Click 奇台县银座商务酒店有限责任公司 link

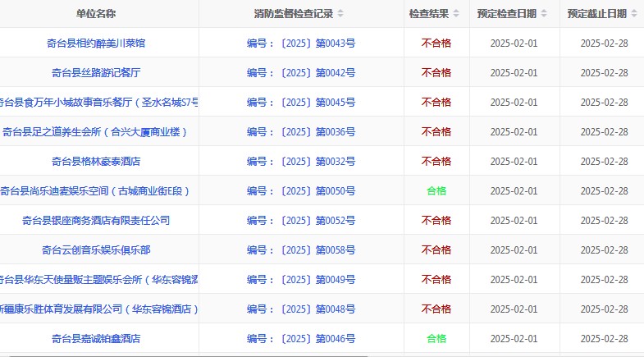pos(96,220)
